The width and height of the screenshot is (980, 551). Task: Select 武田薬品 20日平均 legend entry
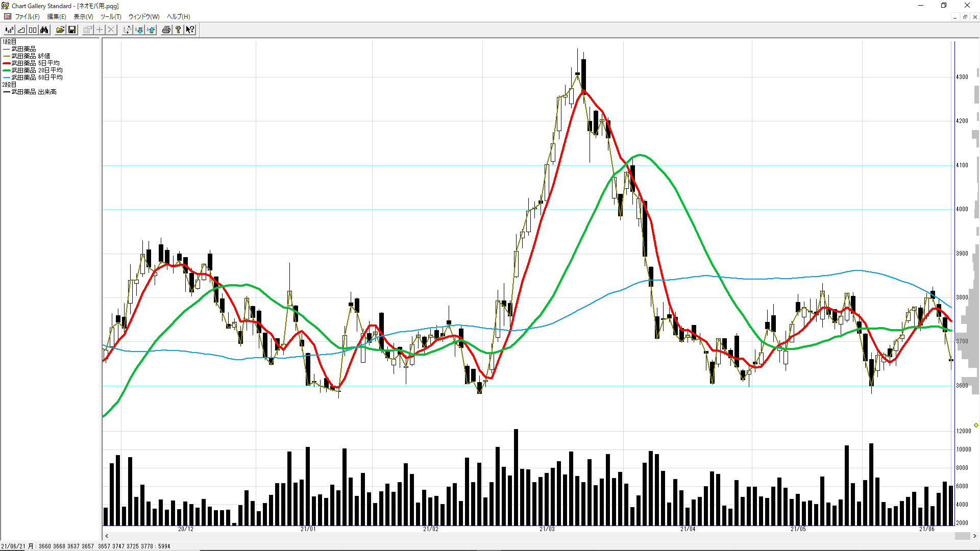(37, 70)
